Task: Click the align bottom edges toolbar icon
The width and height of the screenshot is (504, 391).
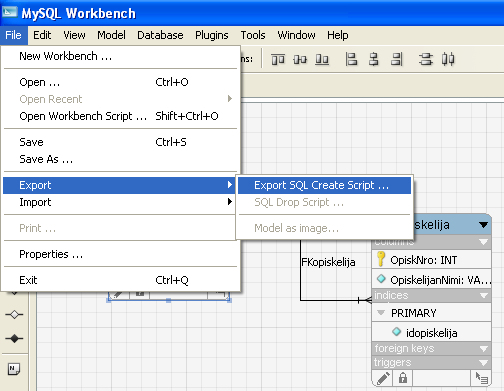Action: pyautogui.click(x=322, y=60)
